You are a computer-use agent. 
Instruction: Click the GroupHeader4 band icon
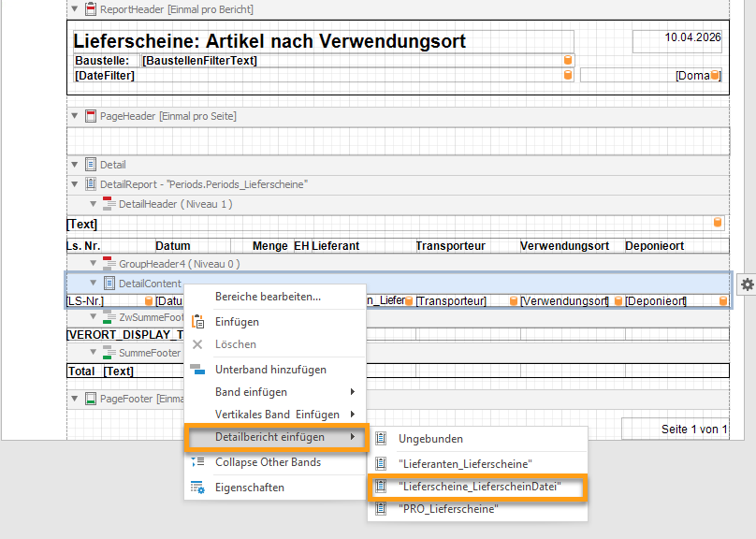click(x=109, y=263)
